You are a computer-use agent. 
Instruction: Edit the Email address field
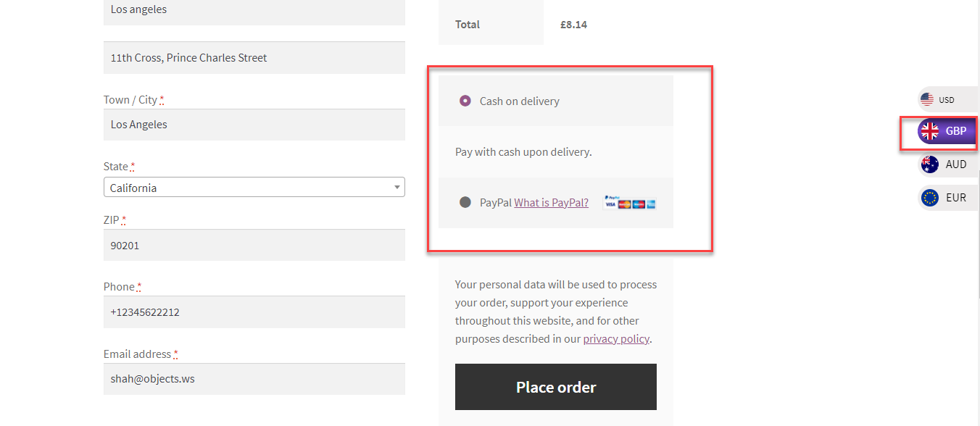pos(254,379)
